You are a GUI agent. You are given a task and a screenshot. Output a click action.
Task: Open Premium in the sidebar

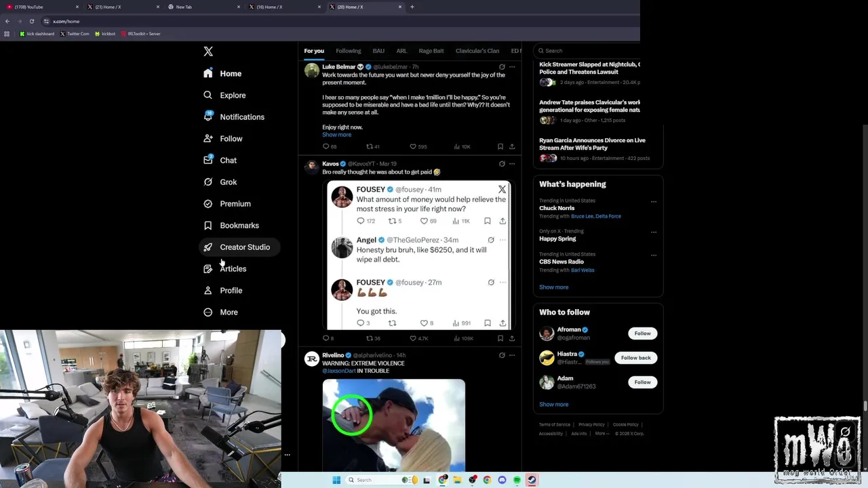point(227,203)
